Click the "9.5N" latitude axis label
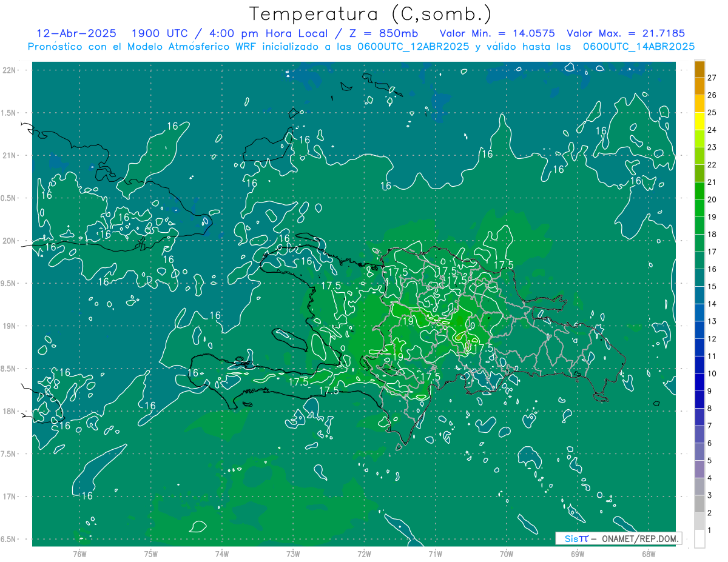728x562 pixels. (x=9, y=283)
